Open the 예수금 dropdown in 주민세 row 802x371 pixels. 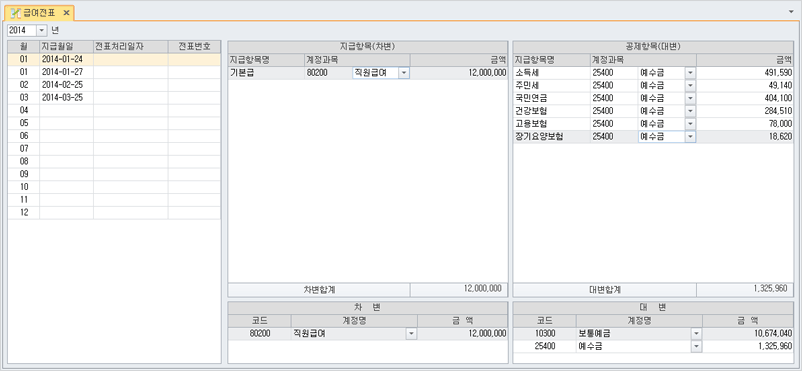pos(690,85)
